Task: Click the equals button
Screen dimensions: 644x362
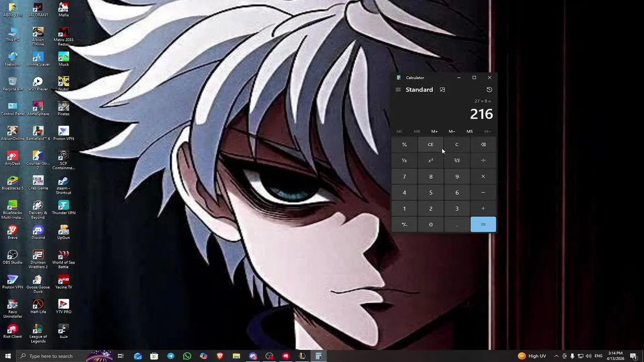Action: [x=483, y=225]
